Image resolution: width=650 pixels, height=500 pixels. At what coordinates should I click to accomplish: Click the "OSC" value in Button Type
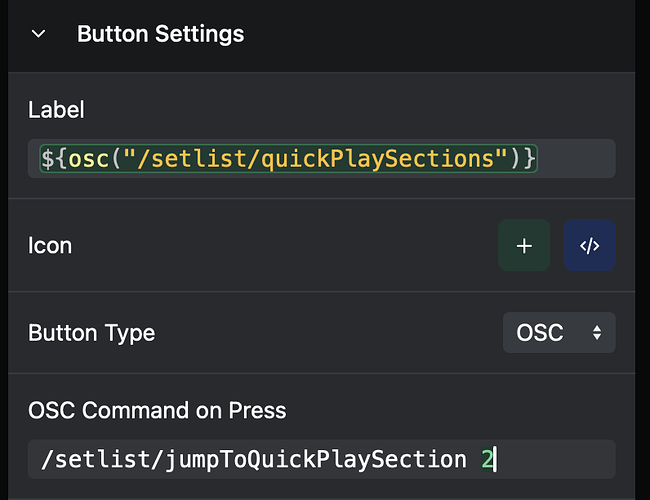pyautogui.click(x=539, y=333)
